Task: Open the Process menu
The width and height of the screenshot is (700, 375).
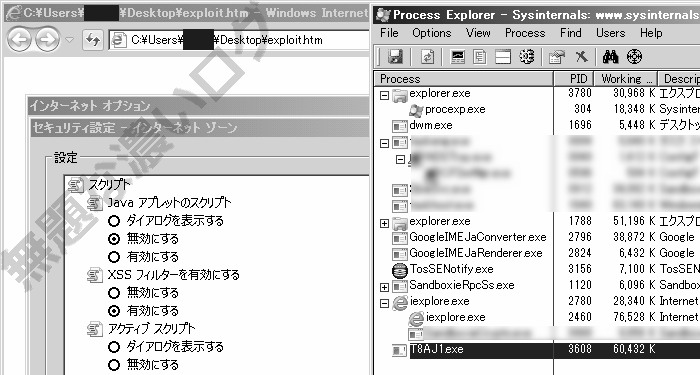Action: click(525, 33)
